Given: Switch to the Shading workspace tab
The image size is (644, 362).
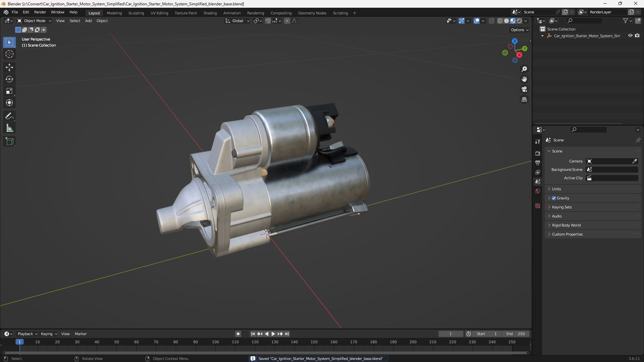Looking at the screenshot, I should [210, 13].
